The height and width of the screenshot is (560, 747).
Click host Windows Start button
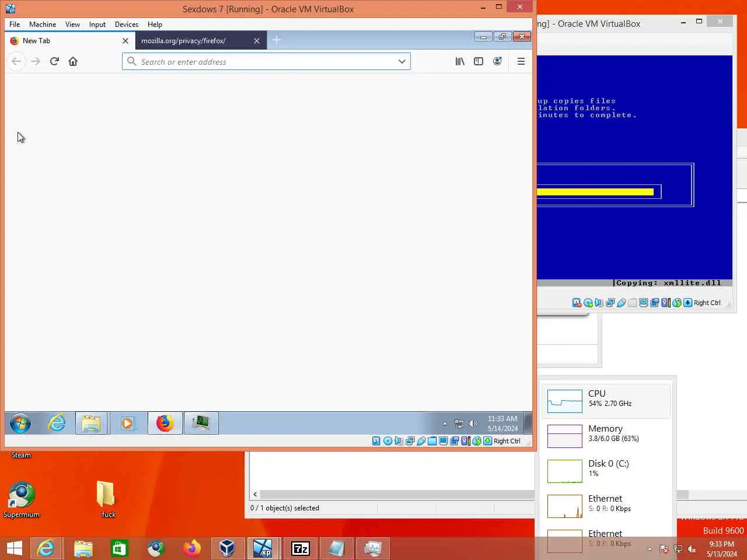tap(15, 548)
